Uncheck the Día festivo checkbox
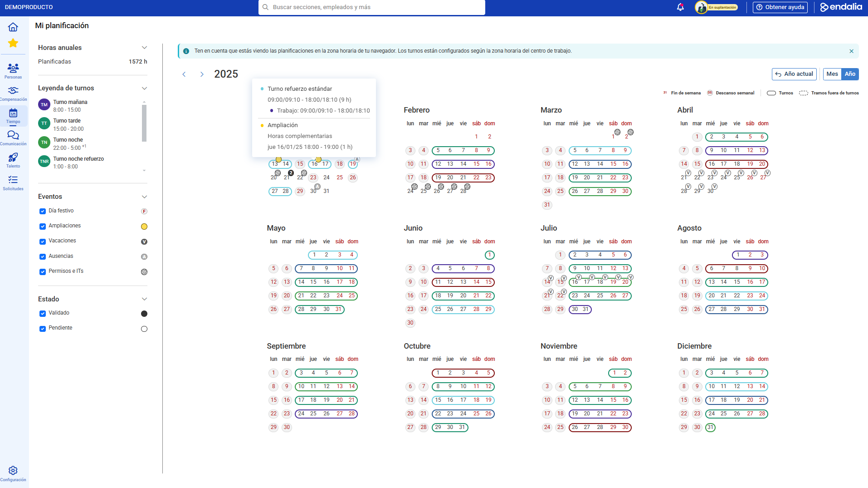Image resolution: width=868 pixels, height=488 pixels. [x=43, y=212]
